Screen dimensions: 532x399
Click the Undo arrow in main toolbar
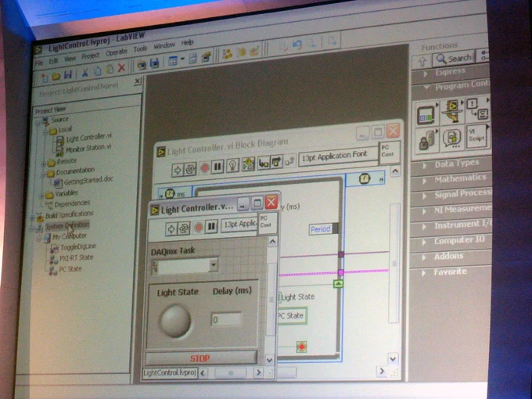[297, 45]
